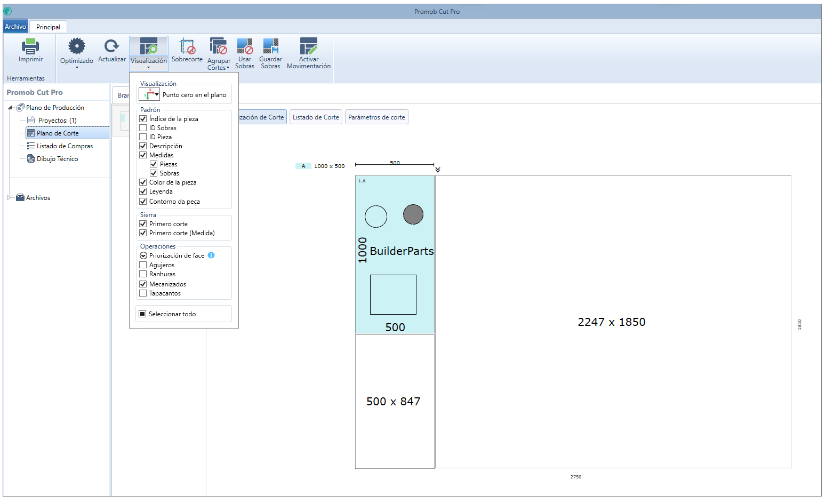Click the Proyectos document icon
Viewport: 834px width, 504px height.
[x=31, y=121]
